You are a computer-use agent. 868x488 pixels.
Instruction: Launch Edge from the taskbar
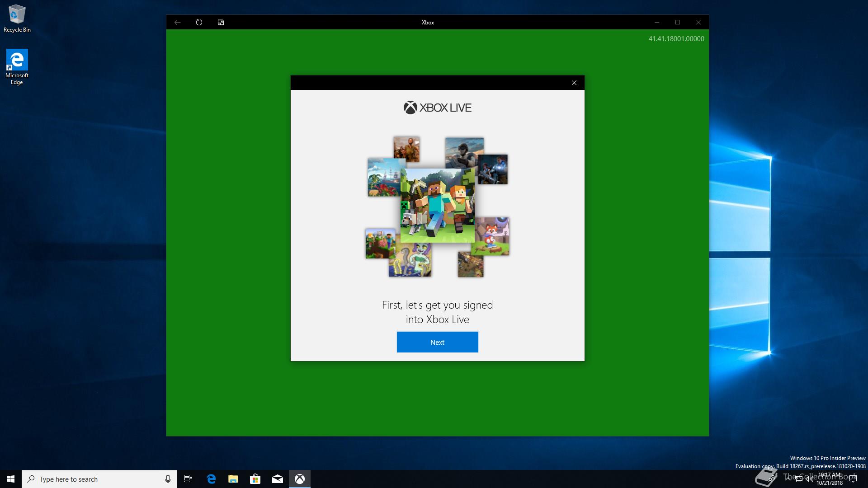(211, 479)
